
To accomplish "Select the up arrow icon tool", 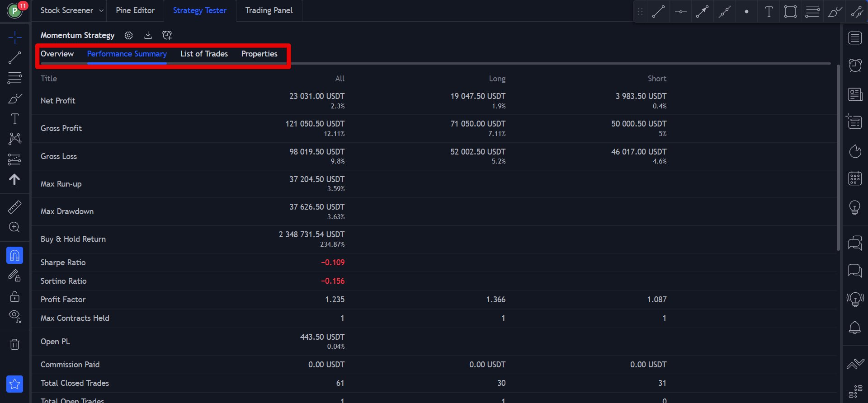I will [15, 179].
